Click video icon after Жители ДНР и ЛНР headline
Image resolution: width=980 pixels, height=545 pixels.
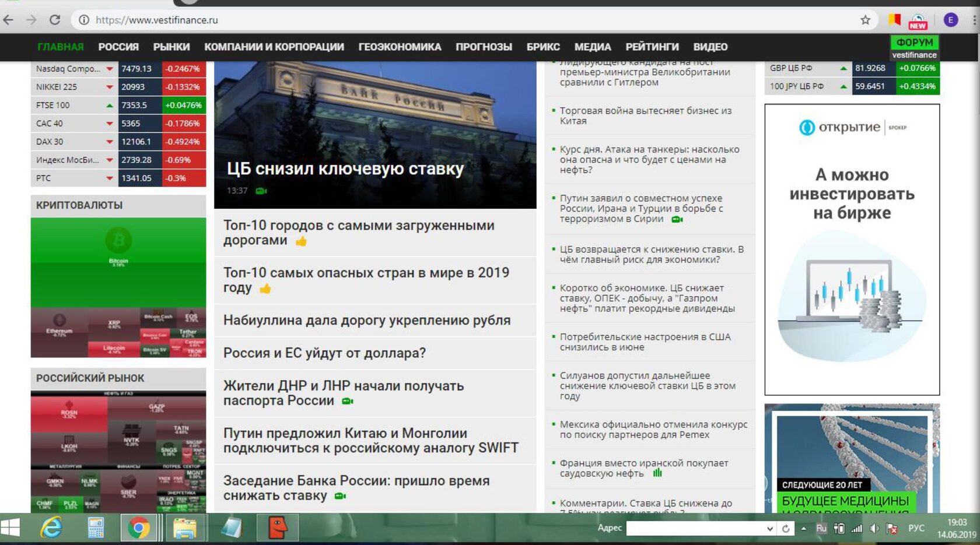[348, 401]
